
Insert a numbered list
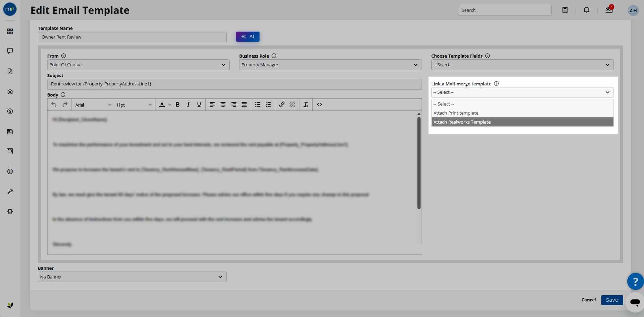(268, 105)
